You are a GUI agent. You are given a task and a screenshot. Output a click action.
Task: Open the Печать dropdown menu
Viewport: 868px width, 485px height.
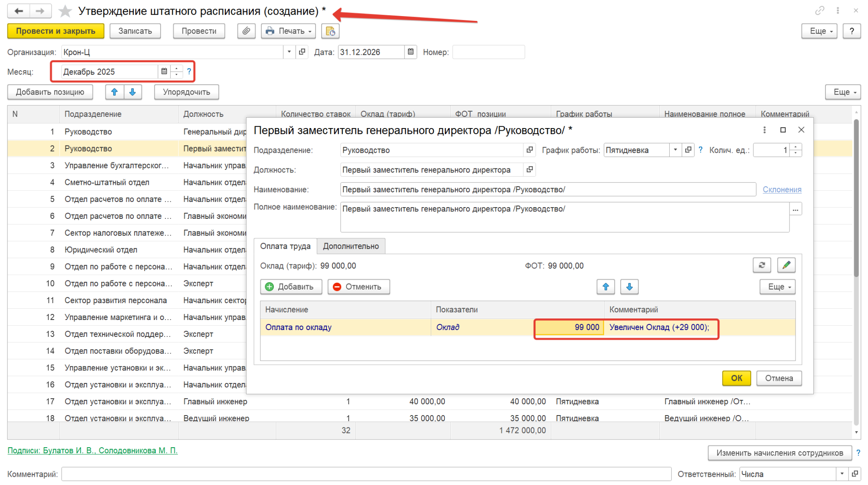tap(289, 31)
